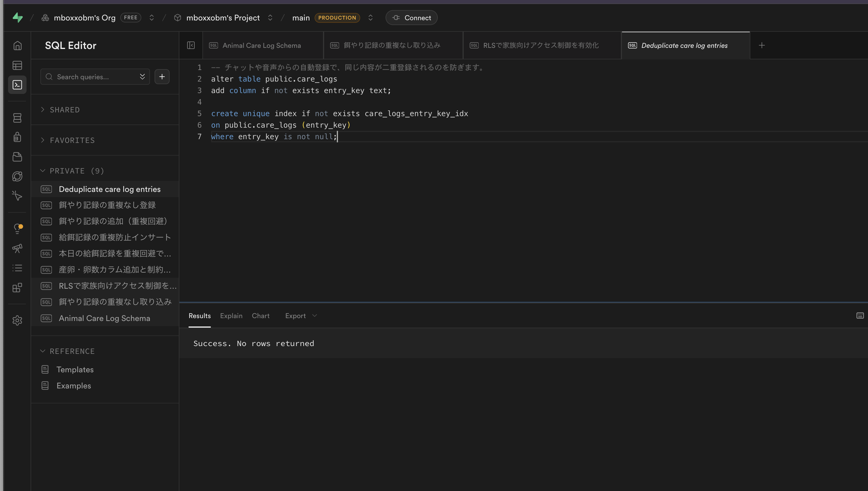
Task: Open the Storage sidebar icon
Action: click(x=17, y=157)
